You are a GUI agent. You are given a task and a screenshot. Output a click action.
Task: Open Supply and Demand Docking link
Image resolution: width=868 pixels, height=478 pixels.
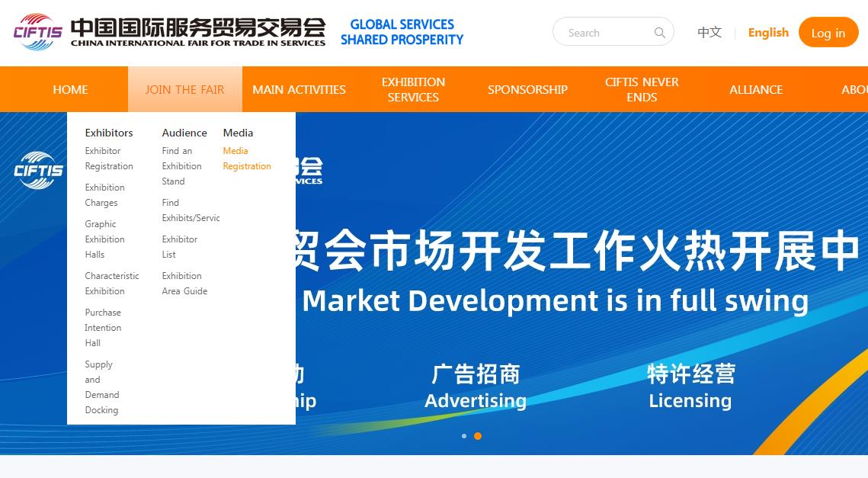pyautogui.click(x=102, y=387)
